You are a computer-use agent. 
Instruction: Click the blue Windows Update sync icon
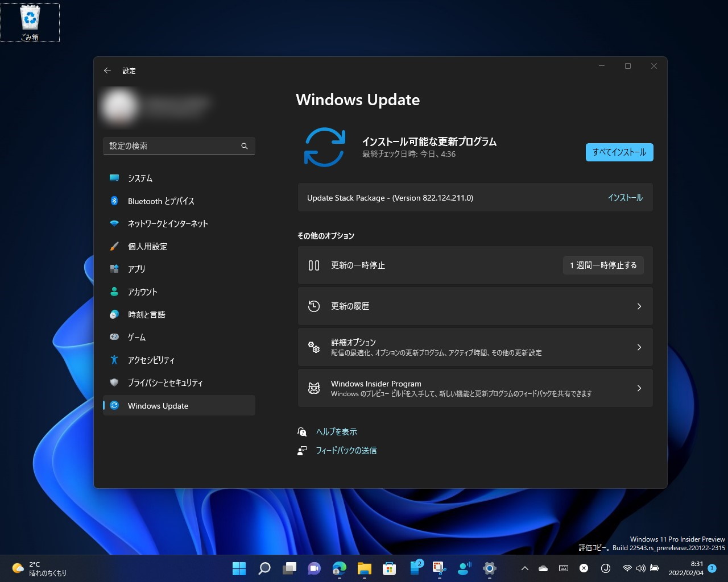coord(324,147)
